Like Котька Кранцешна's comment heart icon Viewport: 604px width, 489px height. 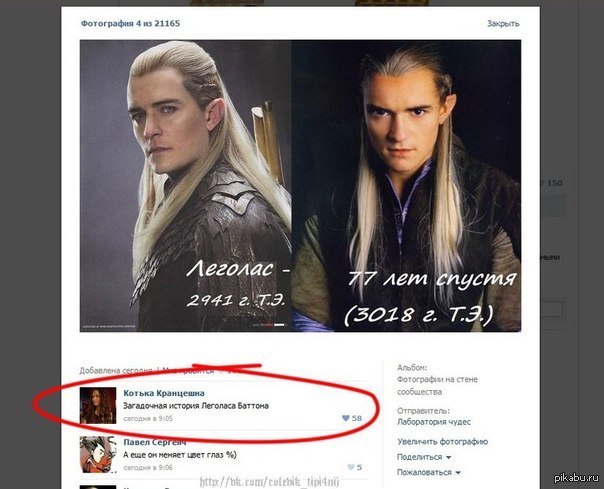[346, 418]
